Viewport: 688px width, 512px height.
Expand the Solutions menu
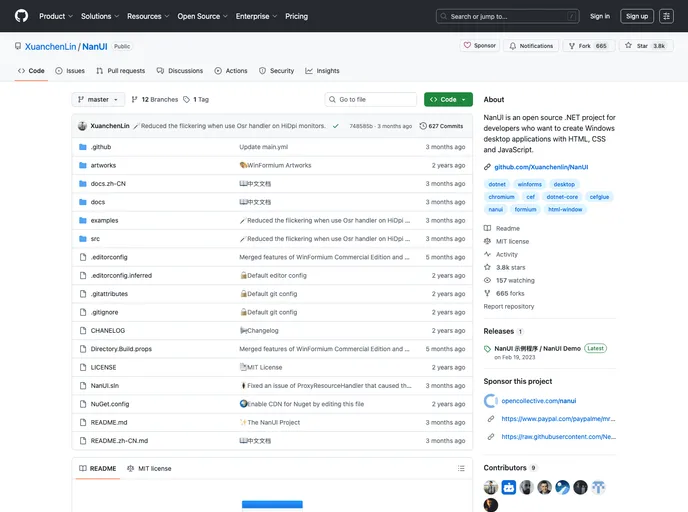[100, 16]
